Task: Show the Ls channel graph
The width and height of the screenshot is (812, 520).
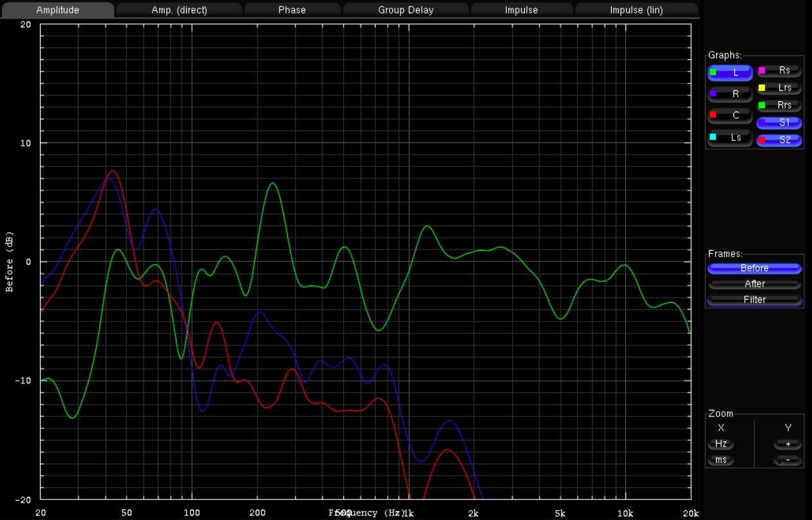Action: (x=730, y=137)
